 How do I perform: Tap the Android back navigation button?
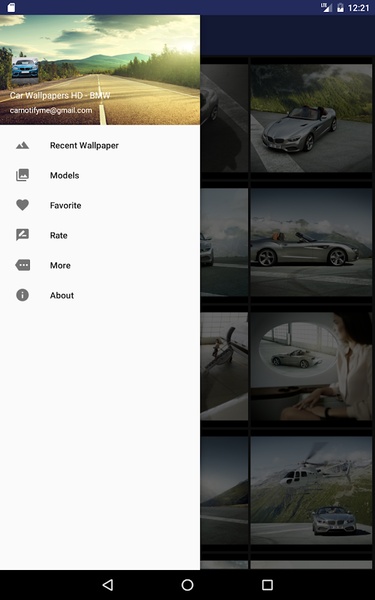[x=108, y=585]
